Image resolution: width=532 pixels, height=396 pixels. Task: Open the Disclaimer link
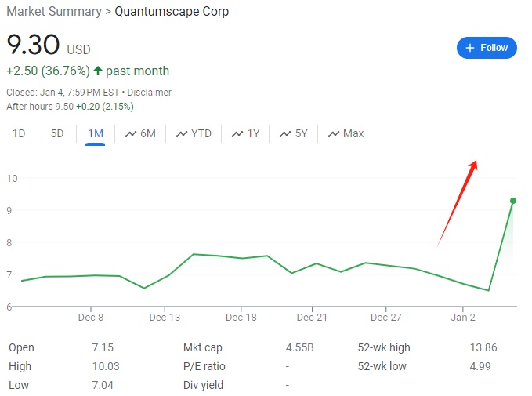pos(150,93)
